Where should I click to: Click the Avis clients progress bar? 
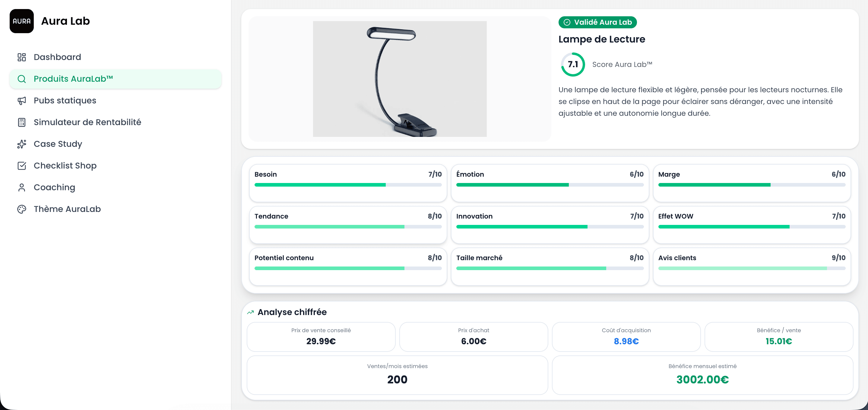[751, 269]
